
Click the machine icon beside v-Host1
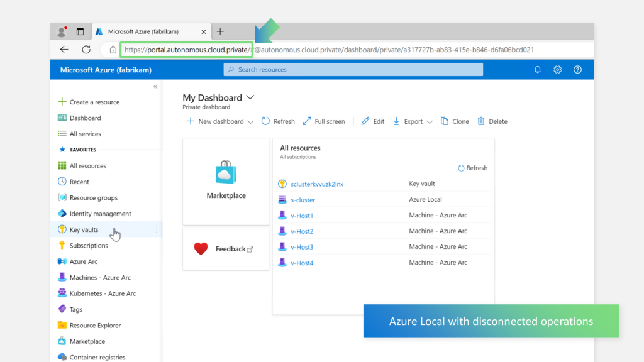click(282, 216)
